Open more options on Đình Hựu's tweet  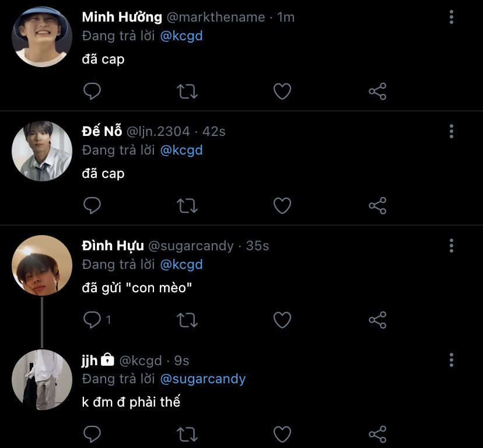[x=452, y=246]
